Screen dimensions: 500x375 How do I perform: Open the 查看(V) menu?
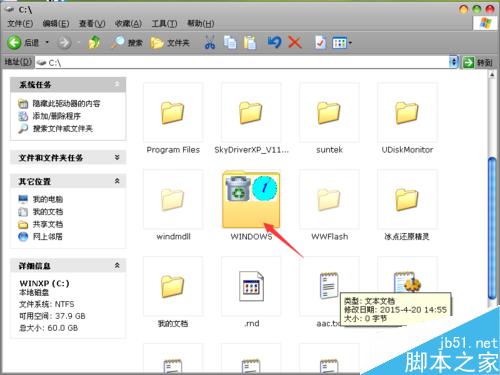tap(92, 23)
